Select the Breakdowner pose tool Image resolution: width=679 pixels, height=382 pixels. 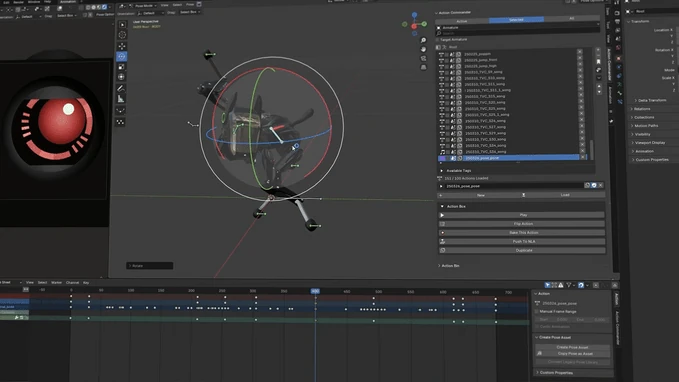point(120,110)
